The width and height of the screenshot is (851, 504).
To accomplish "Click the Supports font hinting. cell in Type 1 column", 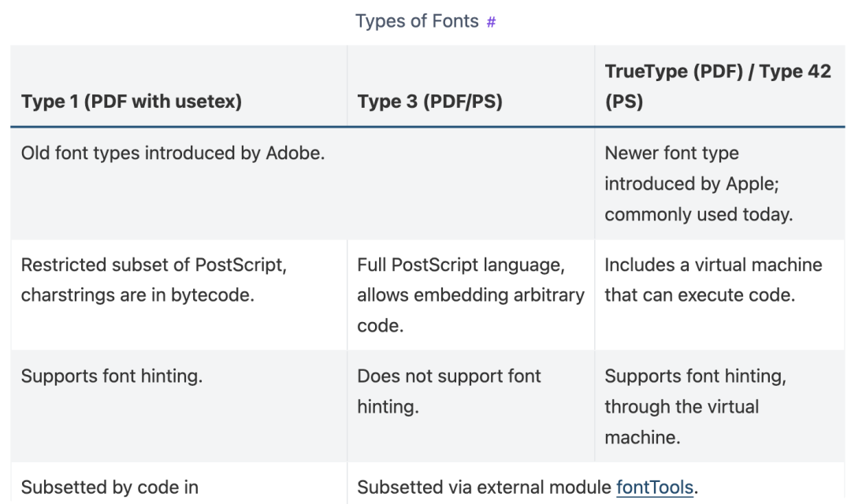I will [179, 406].
